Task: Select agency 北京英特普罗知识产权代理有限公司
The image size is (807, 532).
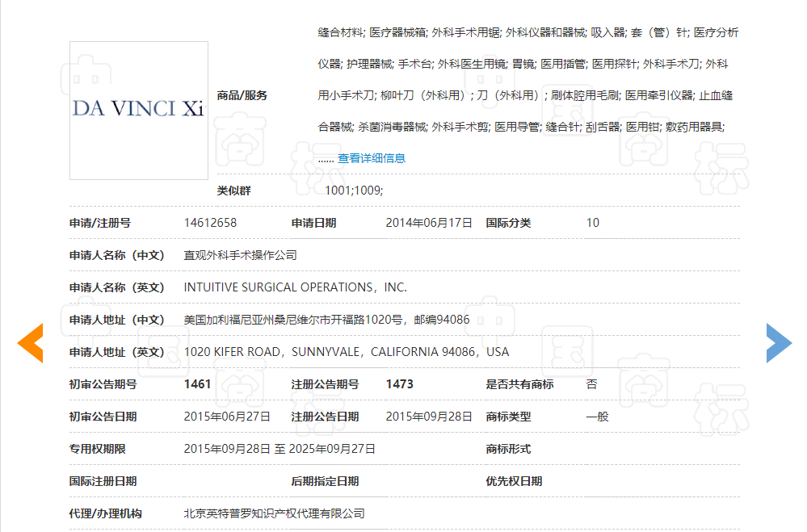Action: [275, 513]
